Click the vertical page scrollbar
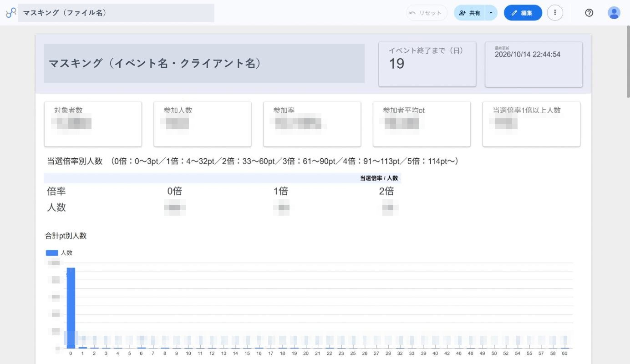 pyautogui.click(x=628, y=61)
